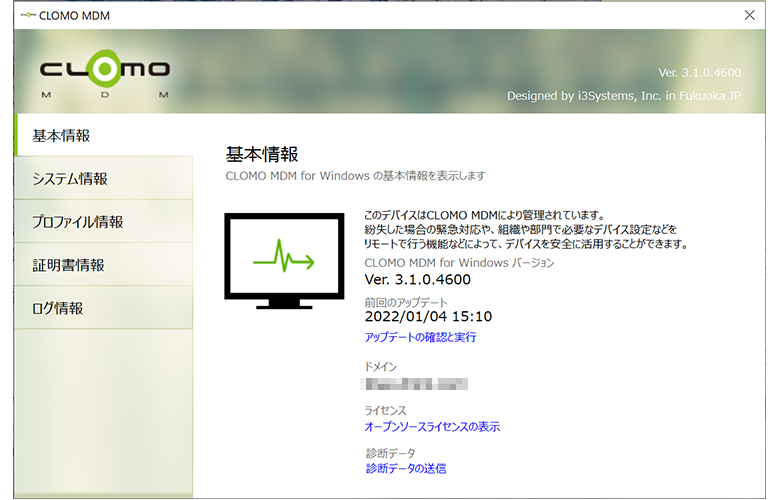Close the CLOMO MDM window
The image size is (778, 500).
pos(750,15)
